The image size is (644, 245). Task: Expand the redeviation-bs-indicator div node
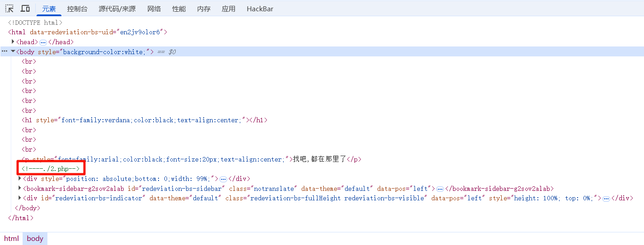point(19,198)
